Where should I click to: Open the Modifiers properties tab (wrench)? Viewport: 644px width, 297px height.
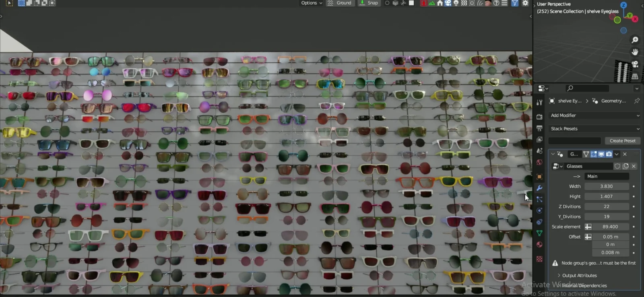[539, 188]
